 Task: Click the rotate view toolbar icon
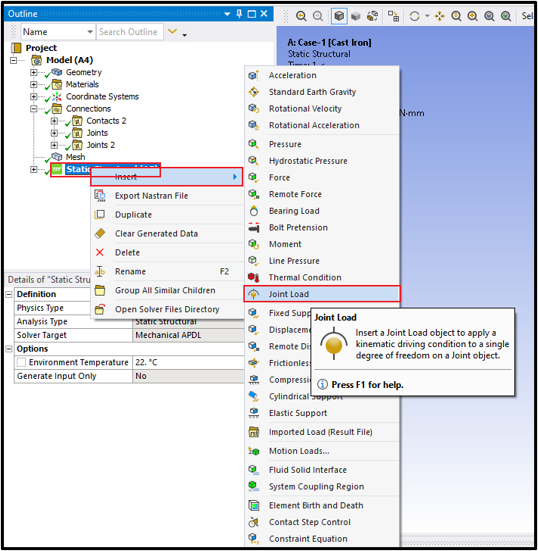415,16
